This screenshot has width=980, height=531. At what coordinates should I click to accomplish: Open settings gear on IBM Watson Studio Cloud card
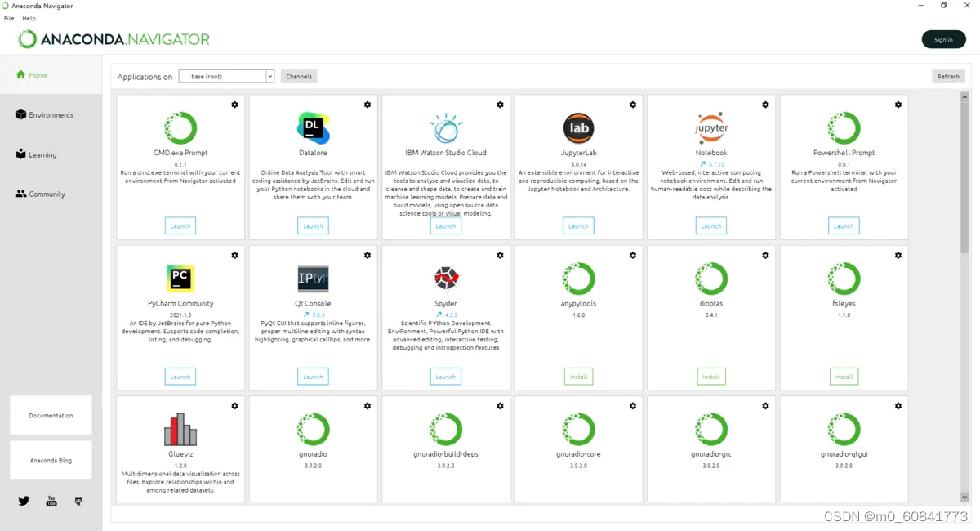click(x=501, y=105)
